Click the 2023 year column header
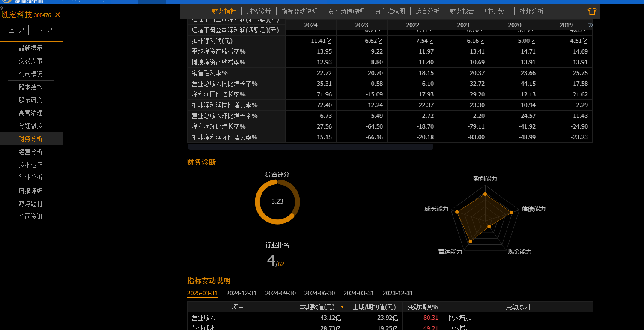This screenshot has height=330, width=644. coord(362,25)
